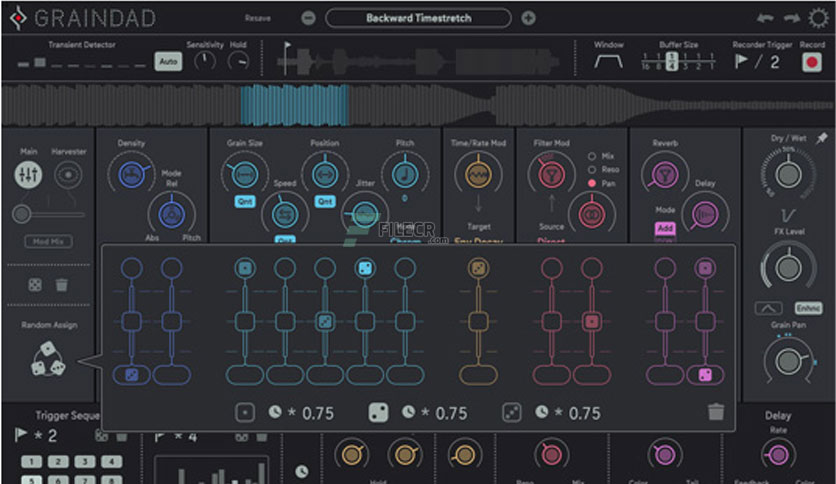
Task: Click the 0.75 value after three-dot dice
Action: [584, 413]
